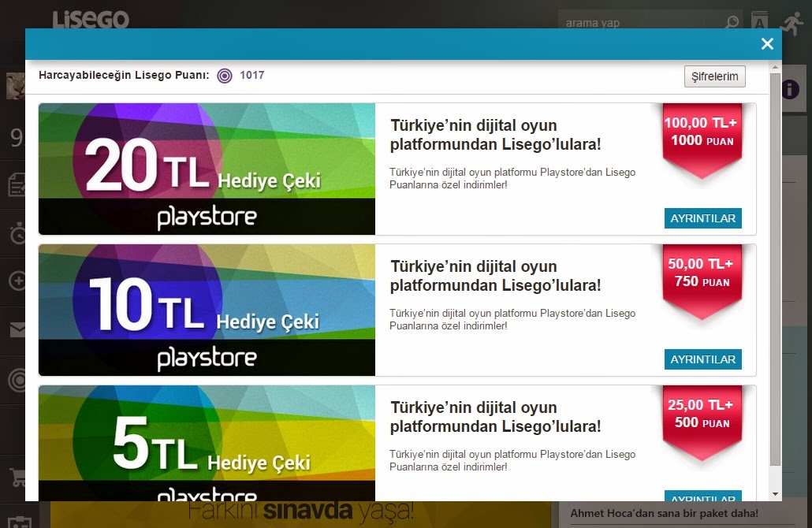This screenshot has width=812, height=528.
Task: Click the notepad icon in the sidebar
Action: [x=17, y=184]
